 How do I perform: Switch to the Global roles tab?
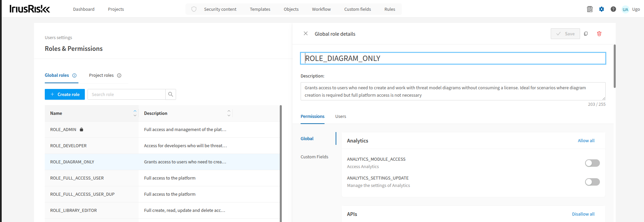coord(57,75)
